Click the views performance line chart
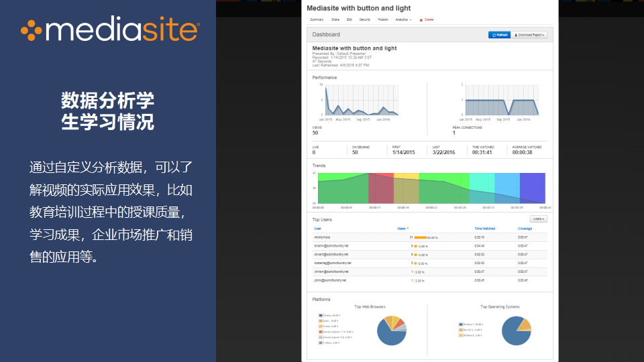 click(x=362, y=100)
